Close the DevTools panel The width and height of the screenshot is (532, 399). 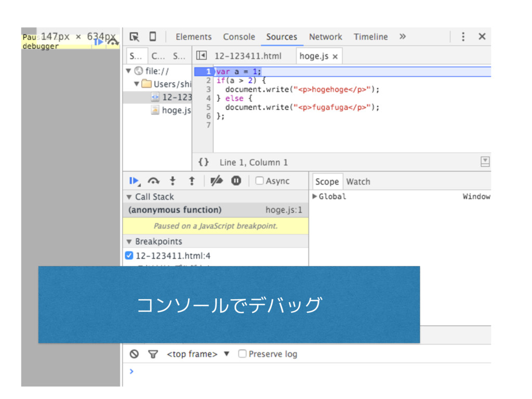[x=482, y=36]
